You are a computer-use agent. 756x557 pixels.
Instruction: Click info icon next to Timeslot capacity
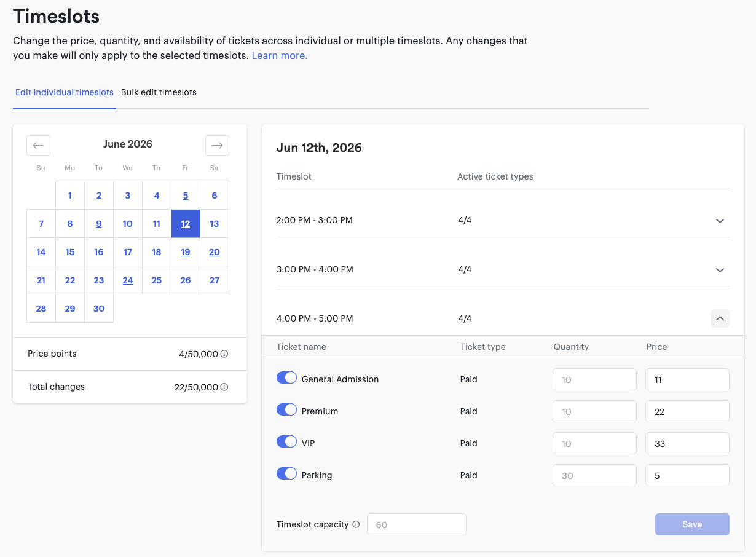(356, 524)
